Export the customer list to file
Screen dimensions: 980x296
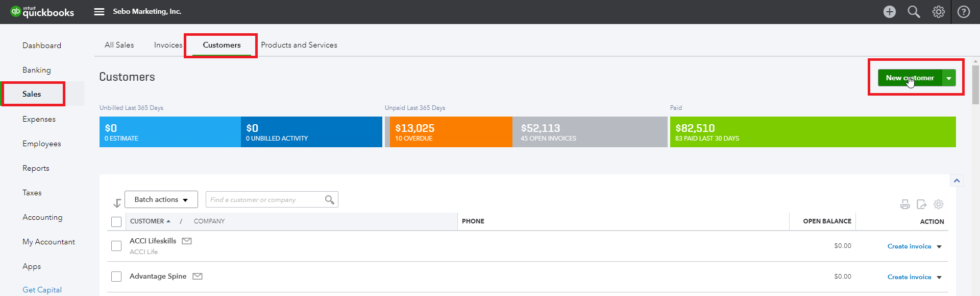921,204
